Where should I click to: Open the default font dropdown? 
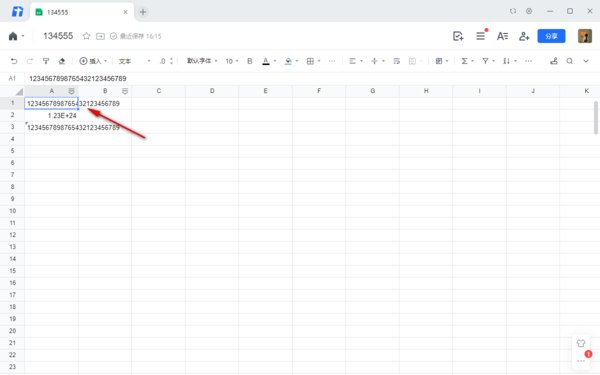tap(202, 61)
